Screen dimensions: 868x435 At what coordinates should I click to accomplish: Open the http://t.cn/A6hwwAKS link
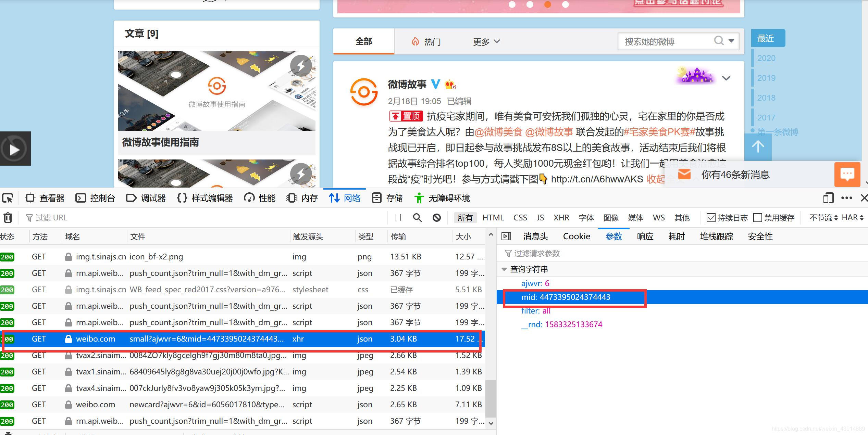pyautogui.click(x=597, y=179)
